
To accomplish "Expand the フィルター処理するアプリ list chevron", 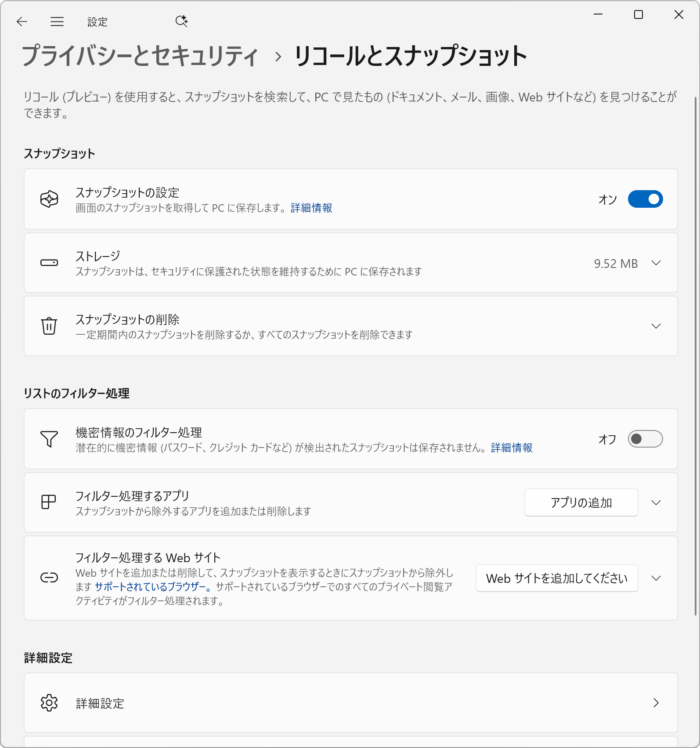I will tap(656, 502).
